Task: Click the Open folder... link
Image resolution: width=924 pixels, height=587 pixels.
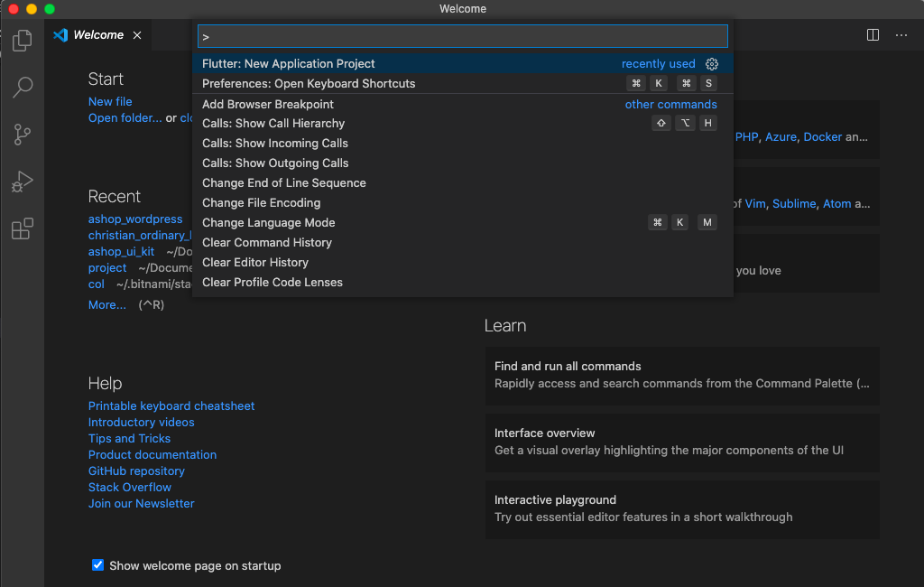Action: point(125,118)
